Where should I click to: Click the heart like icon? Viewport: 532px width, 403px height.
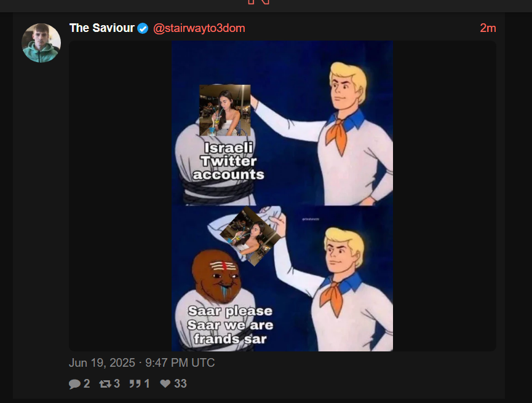click(x=165, y=384)
